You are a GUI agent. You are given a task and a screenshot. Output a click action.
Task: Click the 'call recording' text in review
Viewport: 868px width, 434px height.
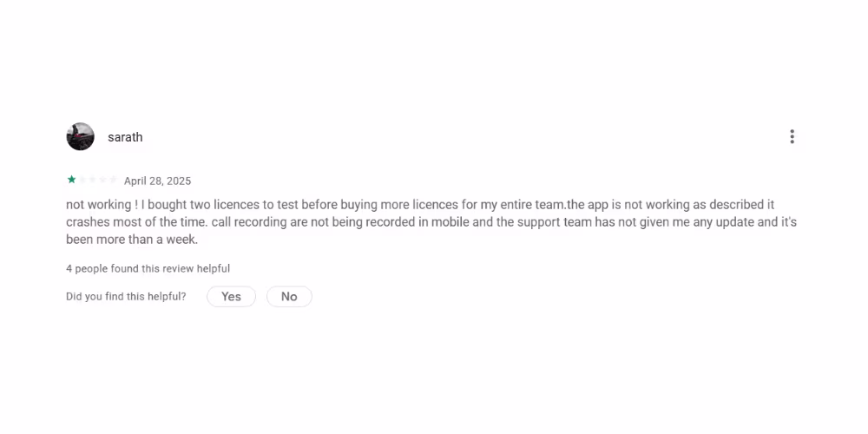click(254, 222)
